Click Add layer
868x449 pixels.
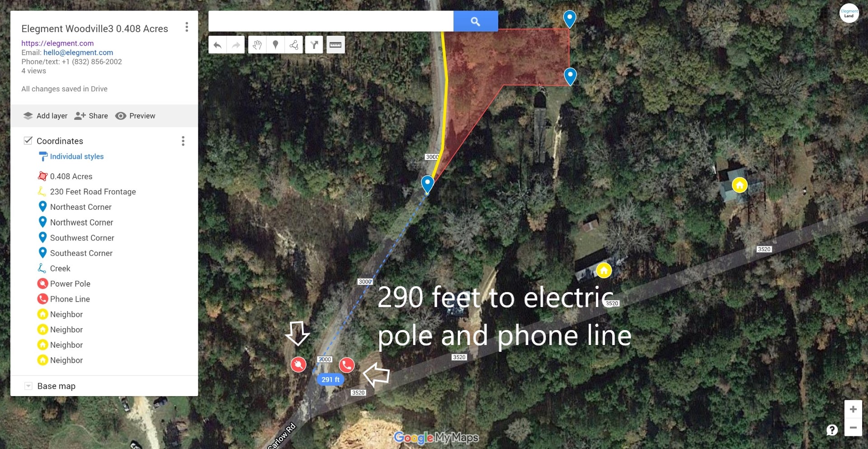(x=45, y=116)
